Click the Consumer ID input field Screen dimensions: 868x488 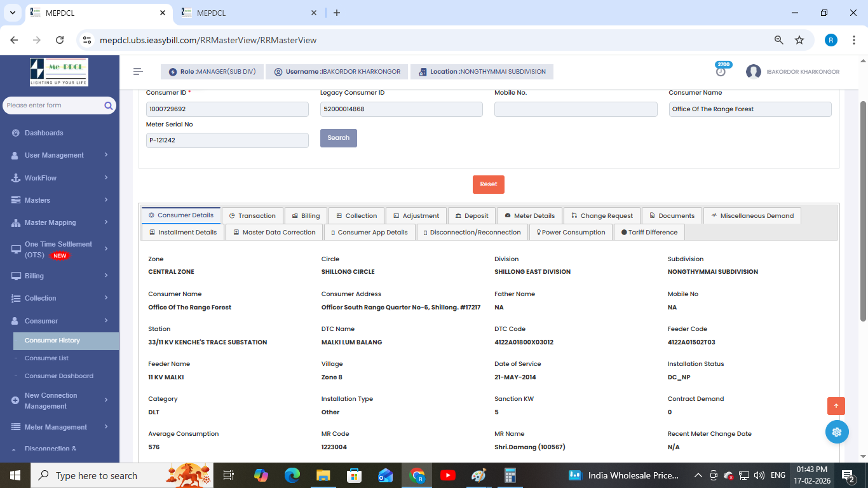click(227, 109)
